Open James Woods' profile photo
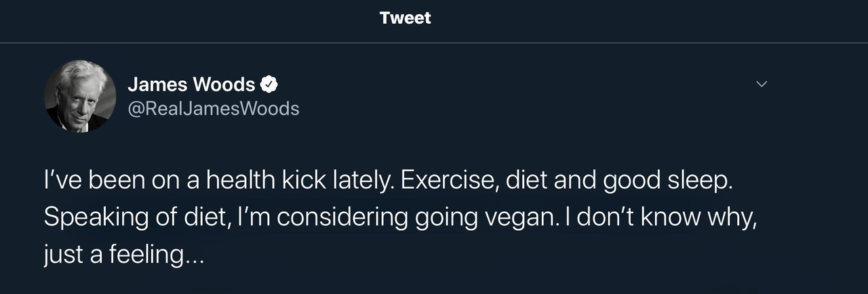This screenshot has height=294, width=868. [x=80, y=96]
